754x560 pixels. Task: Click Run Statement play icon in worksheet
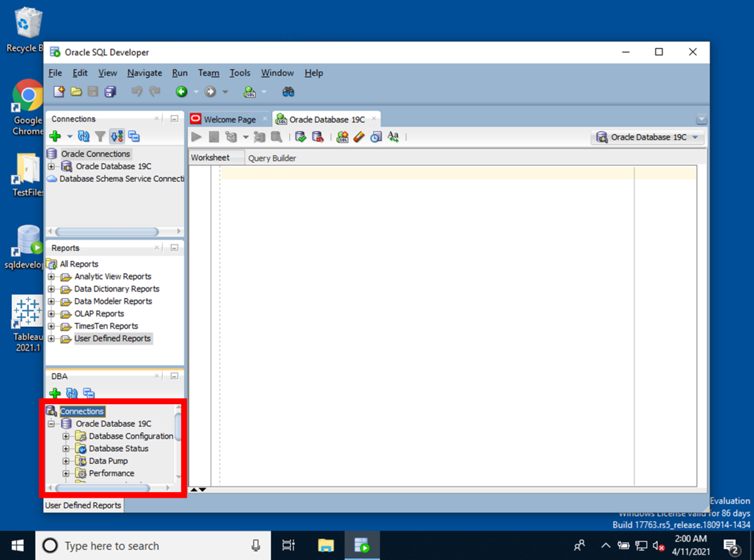[x=197, y=136]
